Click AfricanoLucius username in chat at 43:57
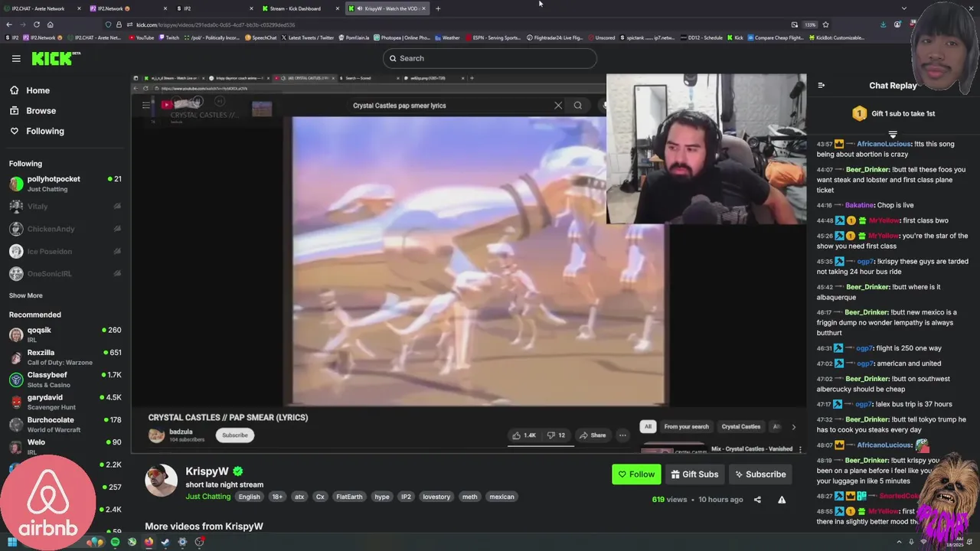Screen dimensions: 980x551 [x=884, y=144]
